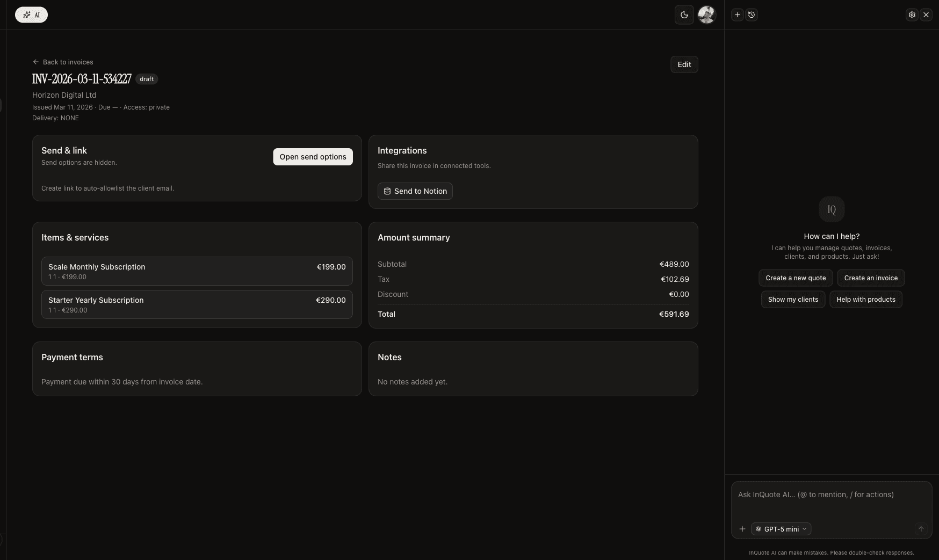This screenshot has width=939, height=560.
Task: Click invoice number INV-2026-03-11-534227
Action: pos(82,79)
